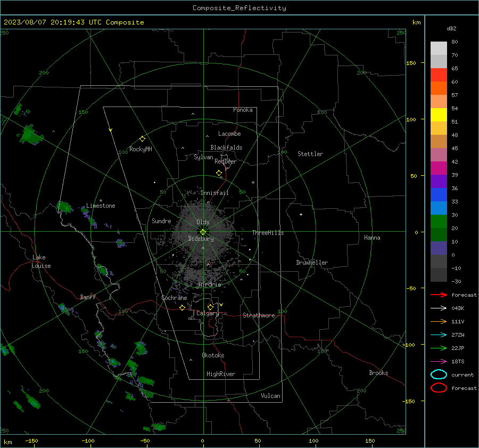Click the white 04DK arrow icon
The height and width of the screenshot is (448, 479).
(439, 308)
